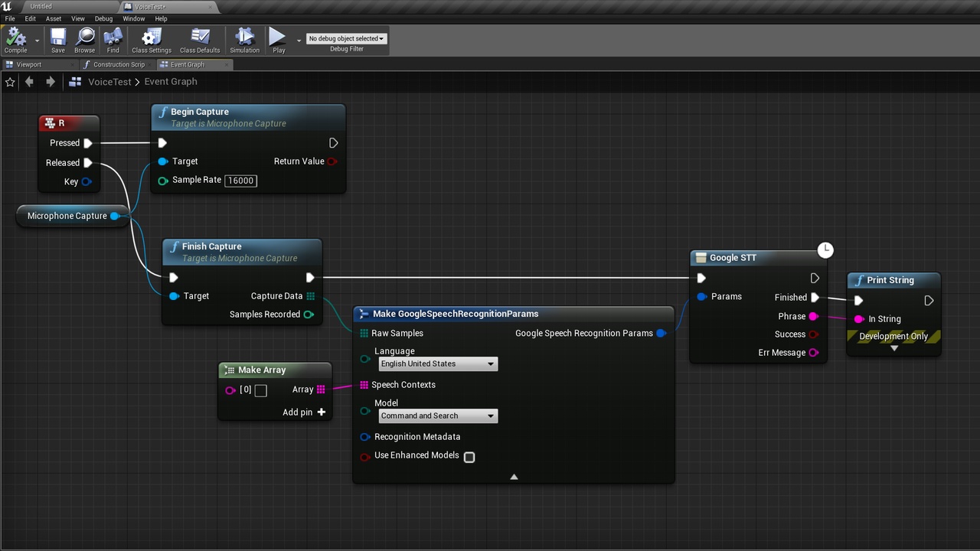Click the graph grid icon before VoiceTest breadcrumb

click(75, 82)
